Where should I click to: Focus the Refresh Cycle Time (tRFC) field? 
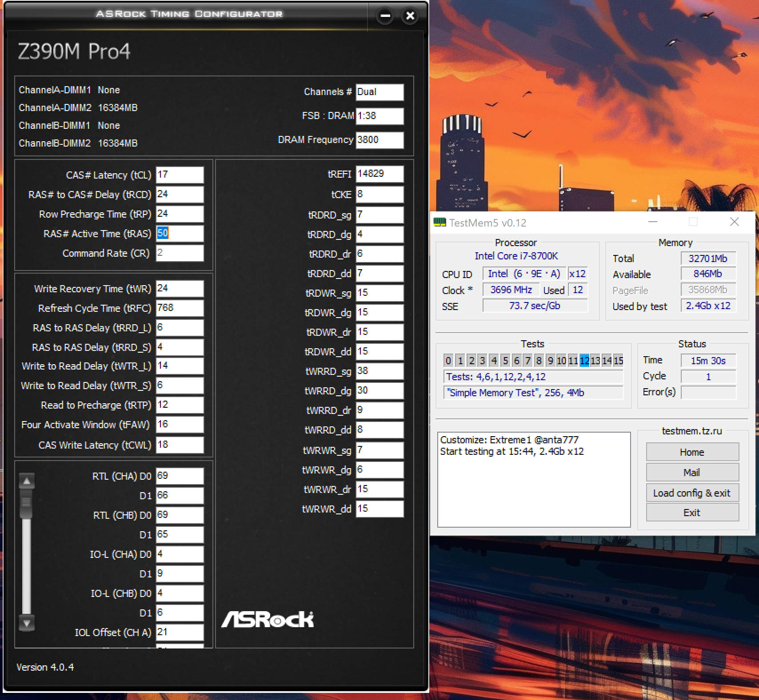180,308
